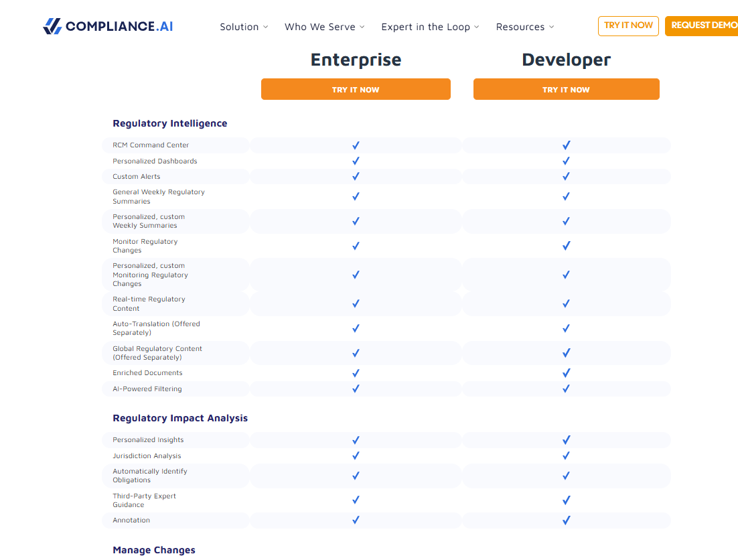Click Developer checkmark for Monitor Regulatory Changes
The height and width of the screenshot is (560, 738).
[566, 246]
